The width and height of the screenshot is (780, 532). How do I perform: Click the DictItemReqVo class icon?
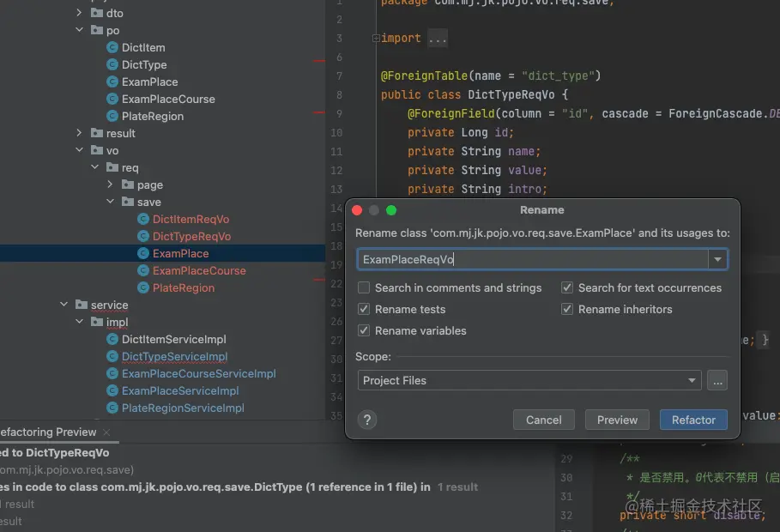point(143,219)
